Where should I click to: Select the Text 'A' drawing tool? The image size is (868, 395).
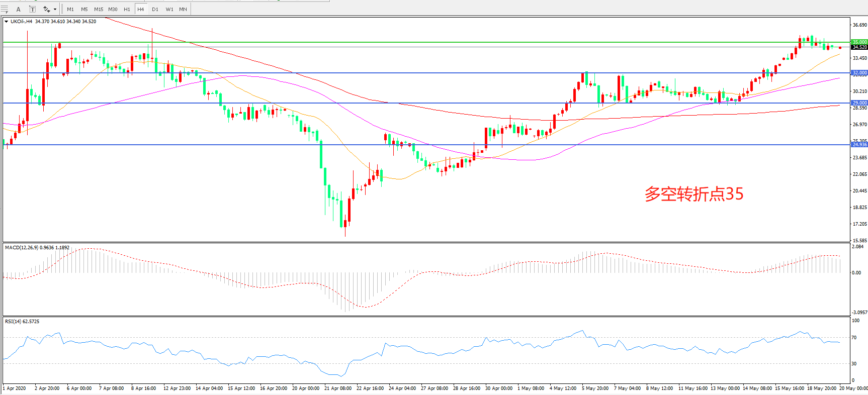click(x=19, y=9)
